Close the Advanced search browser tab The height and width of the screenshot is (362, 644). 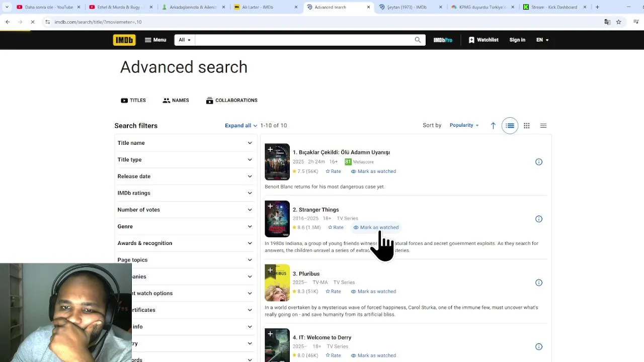click(368, 7)
